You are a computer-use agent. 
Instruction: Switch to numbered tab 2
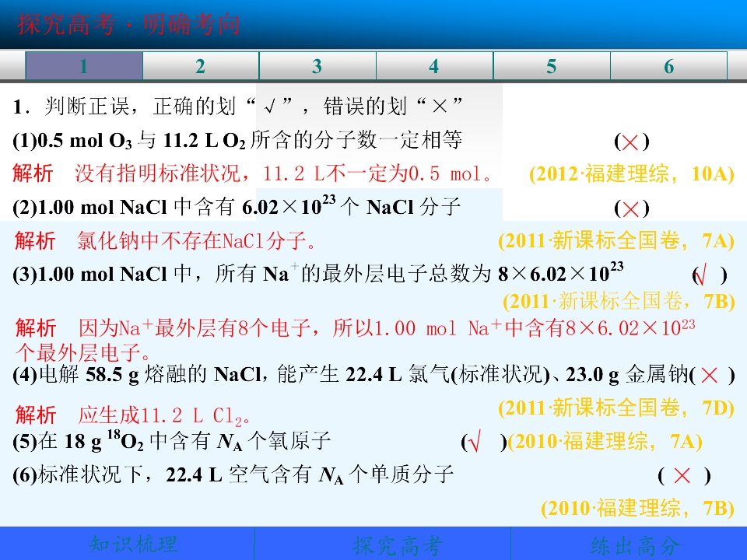[201, 65]
